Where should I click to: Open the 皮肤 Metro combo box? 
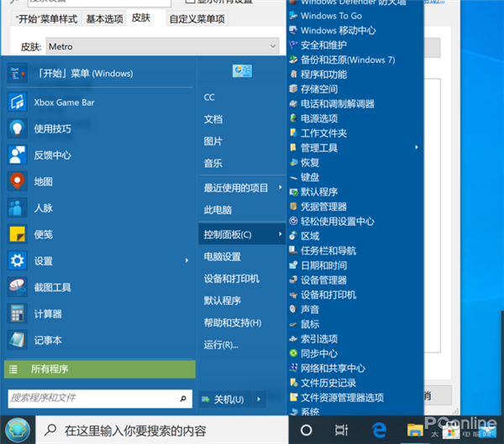163,46
